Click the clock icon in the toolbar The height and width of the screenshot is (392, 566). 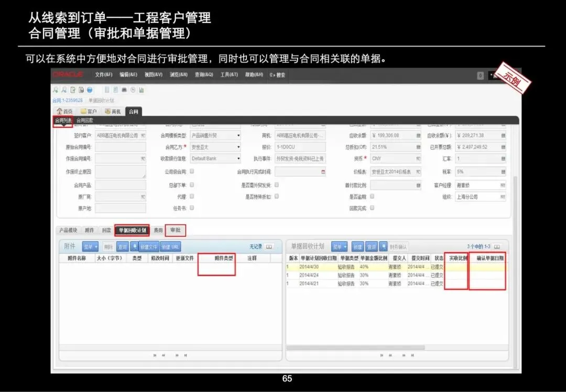coord(133,90)
